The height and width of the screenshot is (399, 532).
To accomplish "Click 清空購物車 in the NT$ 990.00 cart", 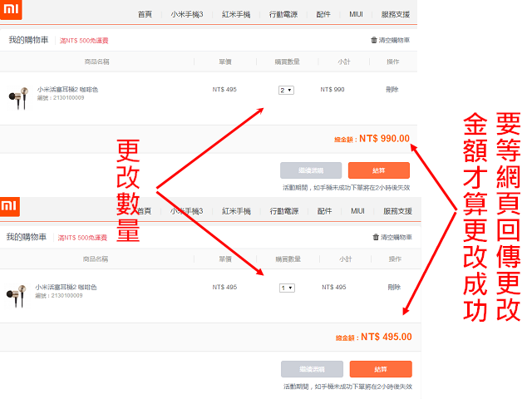I will (394, 40).
